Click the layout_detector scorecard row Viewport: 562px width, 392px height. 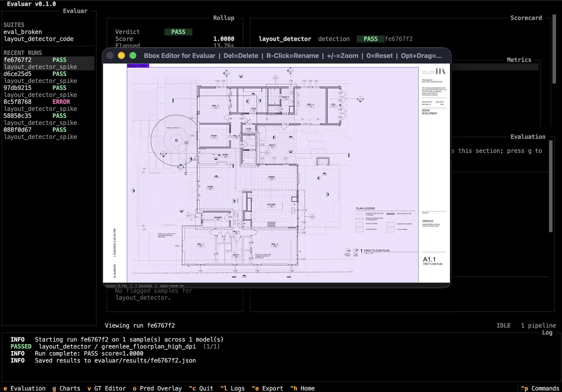pyautogui.click(x=336, y=39)
